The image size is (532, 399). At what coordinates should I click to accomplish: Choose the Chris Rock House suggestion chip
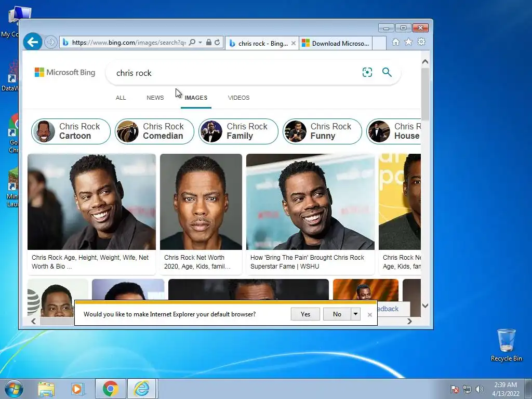click(394, 131)
